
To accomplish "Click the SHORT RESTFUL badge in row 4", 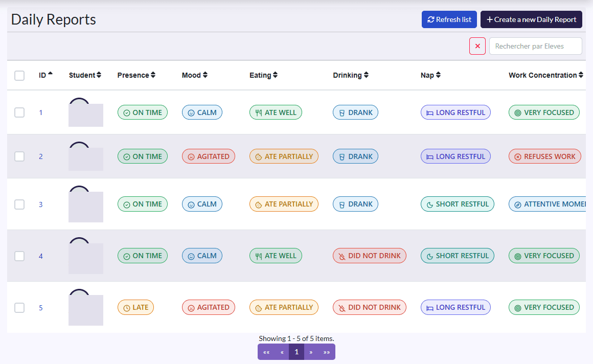I will point(458,256).
